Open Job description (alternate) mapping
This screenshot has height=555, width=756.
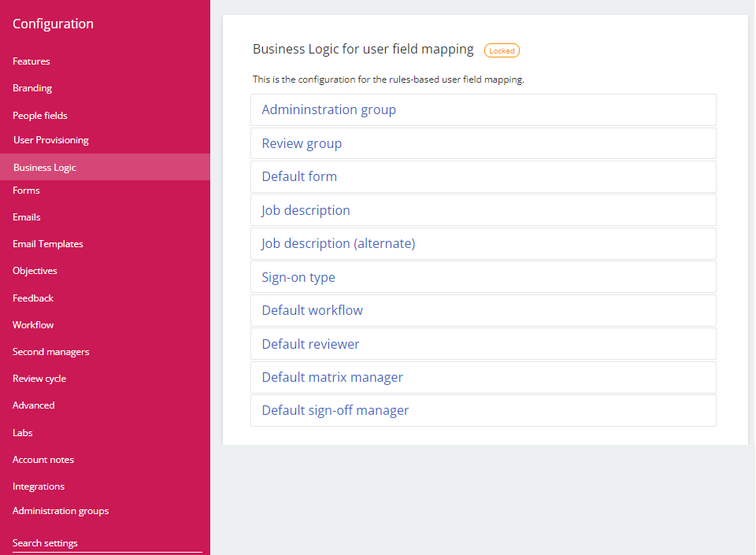(x=338, y=244)
